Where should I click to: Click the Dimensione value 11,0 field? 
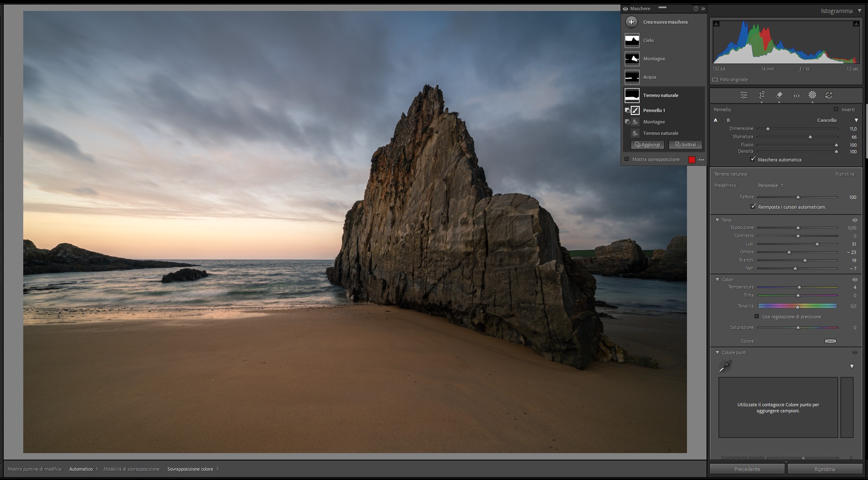pos(853,129)
